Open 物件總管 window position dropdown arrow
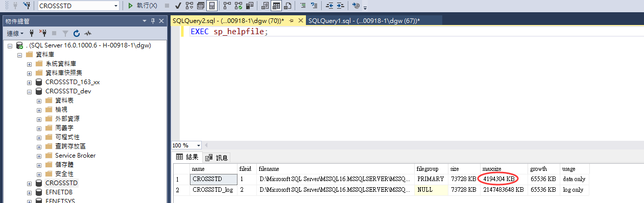The image size is (644, 203). click(x=145, y=21)
